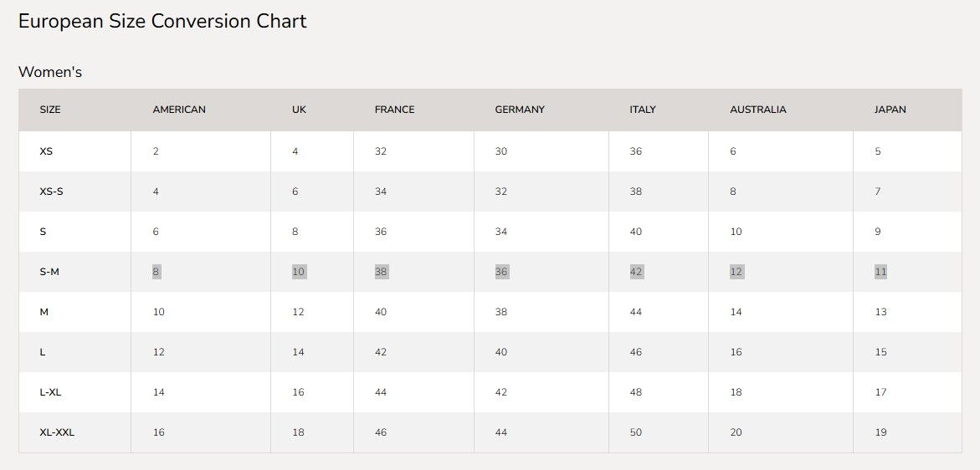
Task: Click the XS size row label
Action: point(46,151)
